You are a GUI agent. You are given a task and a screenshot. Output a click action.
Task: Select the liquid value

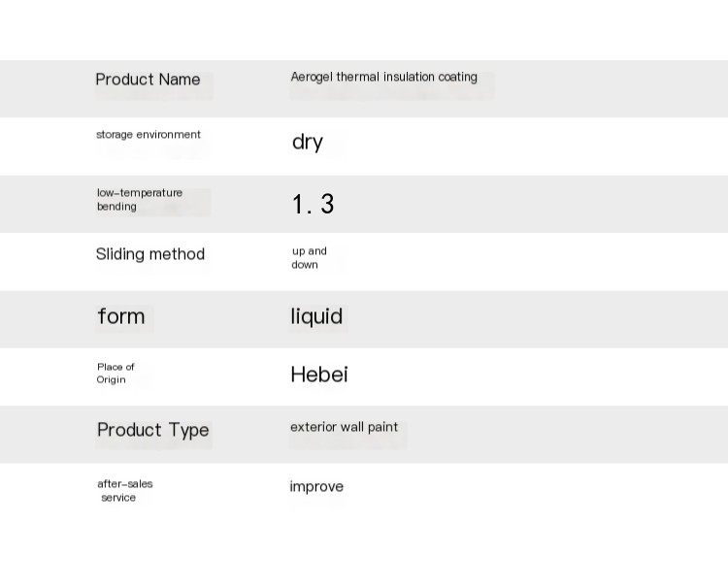316,317
